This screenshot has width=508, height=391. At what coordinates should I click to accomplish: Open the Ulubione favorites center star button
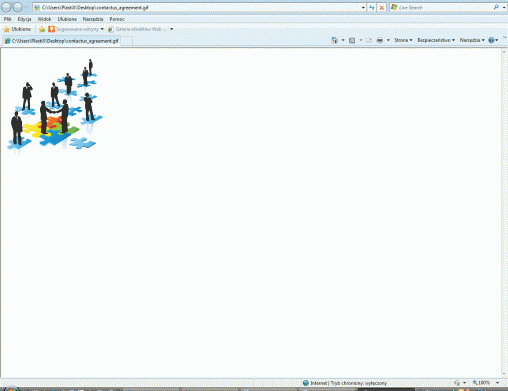click(x=17, y=29)
